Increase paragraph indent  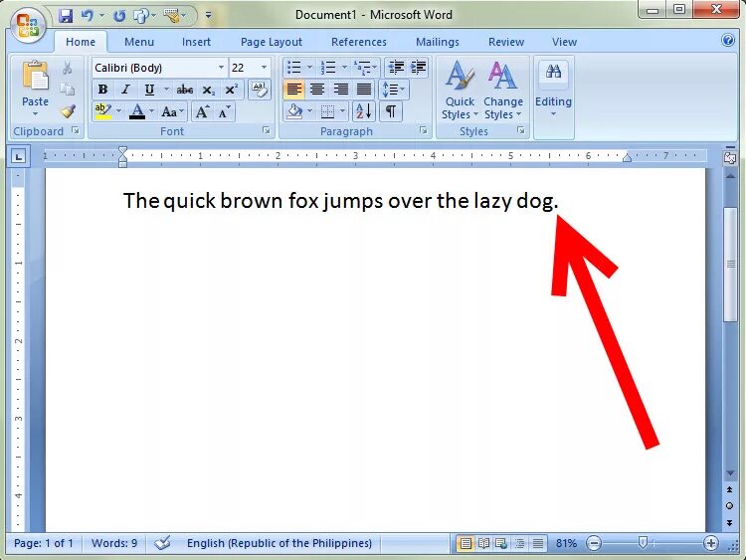point(418,68)
